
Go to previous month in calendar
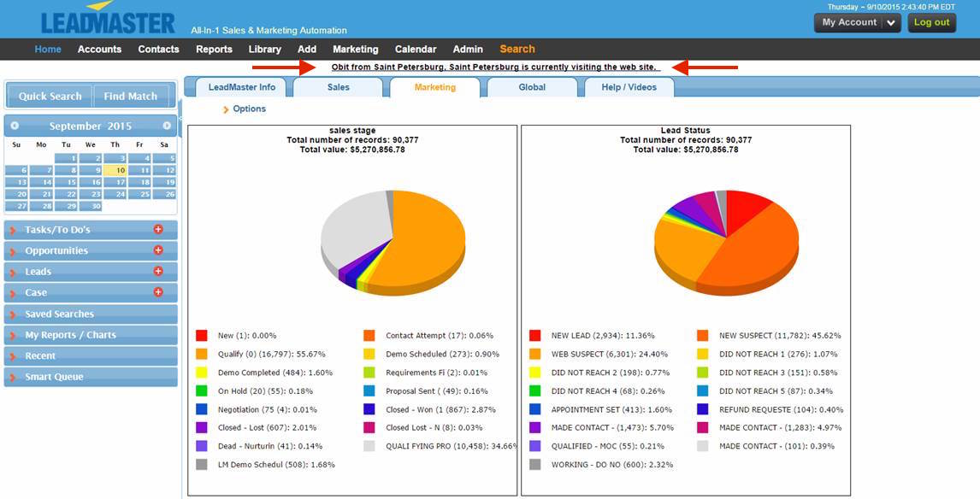pyautogui.click(x=15, y=126)
